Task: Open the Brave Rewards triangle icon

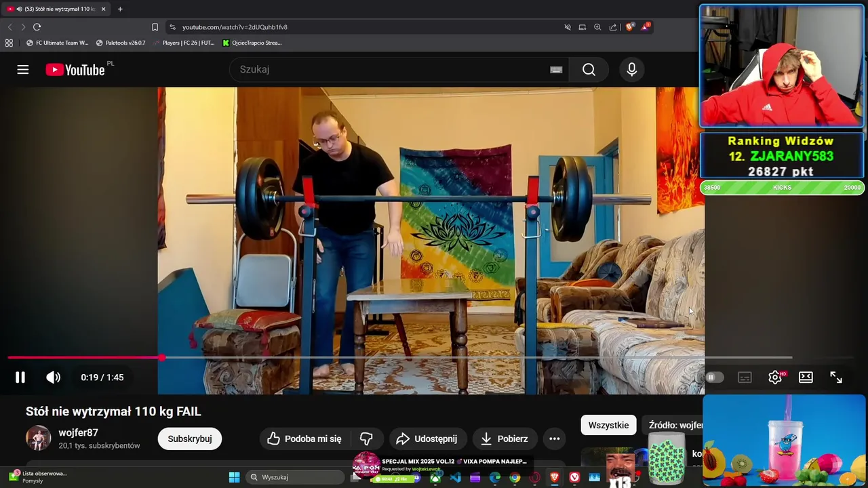Action: coord(646,27)
